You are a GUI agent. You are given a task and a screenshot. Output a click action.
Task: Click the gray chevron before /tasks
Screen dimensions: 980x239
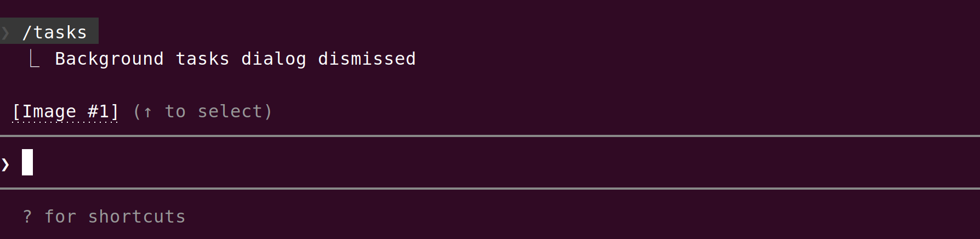[5, 33]
